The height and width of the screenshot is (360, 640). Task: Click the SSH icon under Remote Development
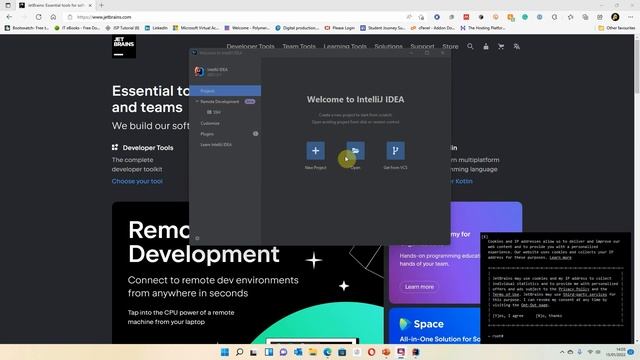(209, 112)
